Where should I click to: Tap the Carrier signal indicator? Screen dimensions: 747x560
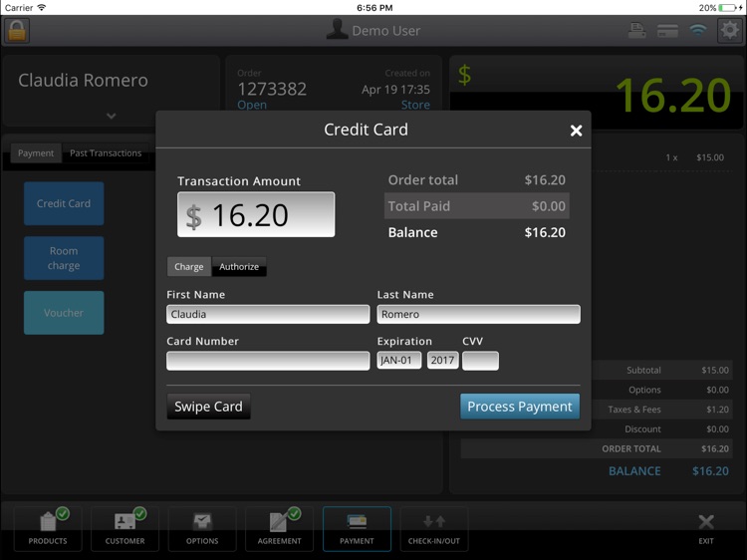point(25,8)
